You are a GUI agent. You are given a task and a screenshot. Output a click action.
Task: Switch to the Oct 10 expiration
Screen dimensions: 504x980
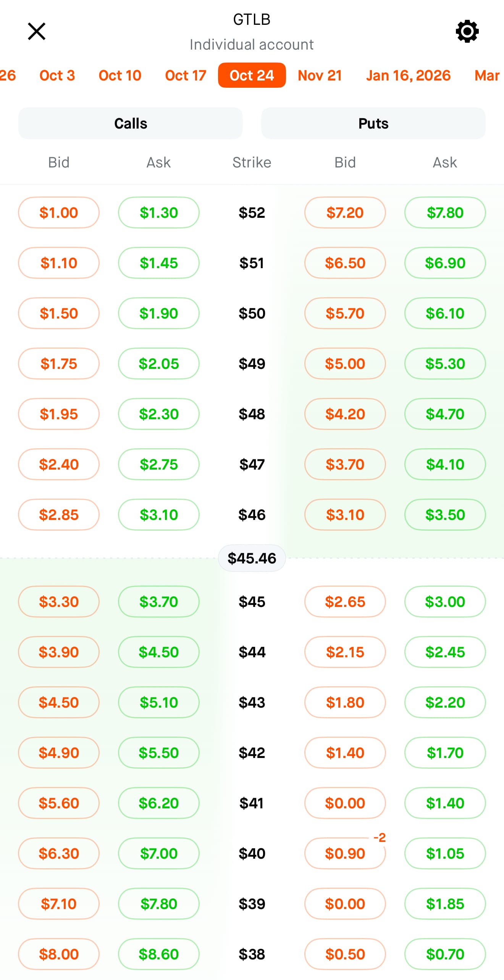[120, 76]
